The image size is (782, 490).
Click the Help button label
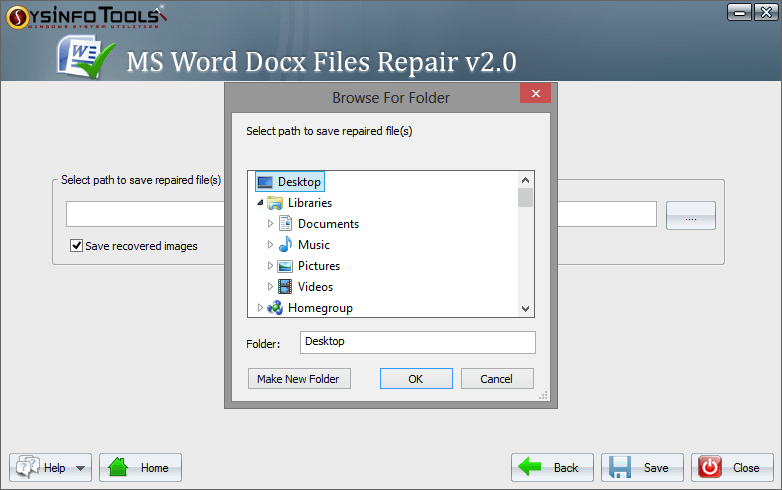click(x=54, y=468)
